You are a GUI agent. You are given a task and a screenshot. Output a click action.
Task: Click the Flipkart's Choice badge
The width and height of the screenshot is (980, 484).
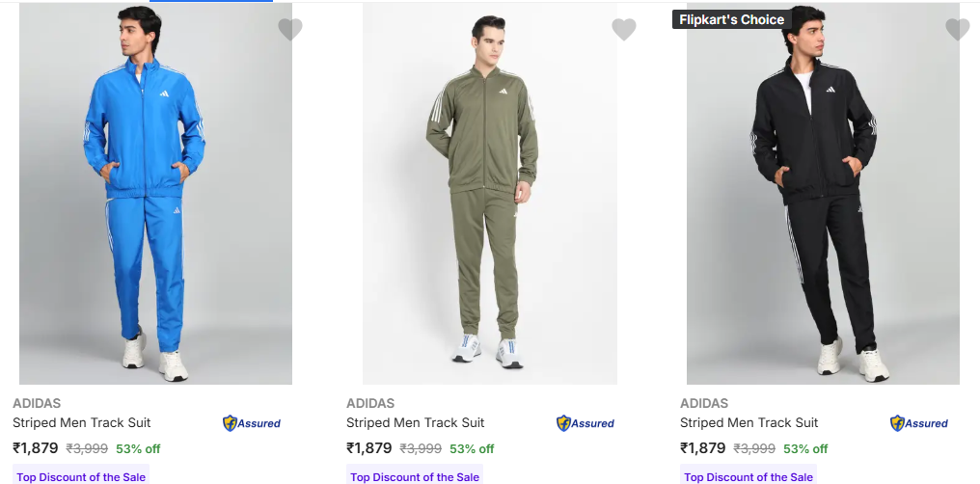pyautogui.click(x=731, y=19)
